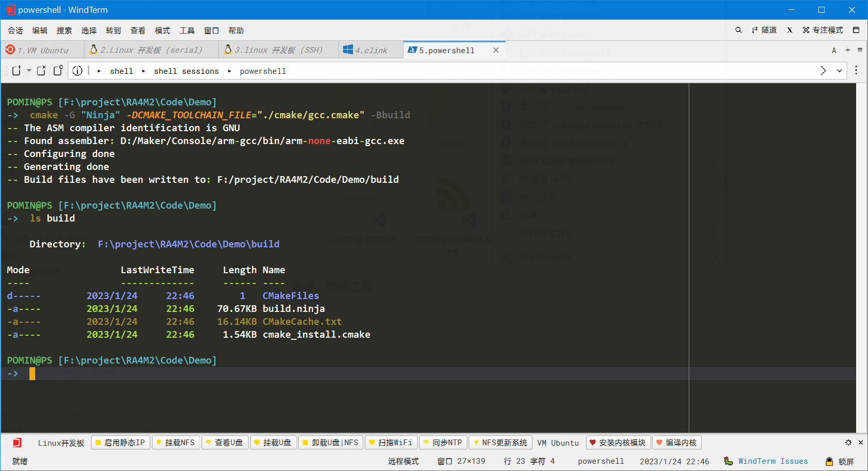Open the 编辑 menu
The width and height of the screenshot is (868, 471).
pos(40,30)
